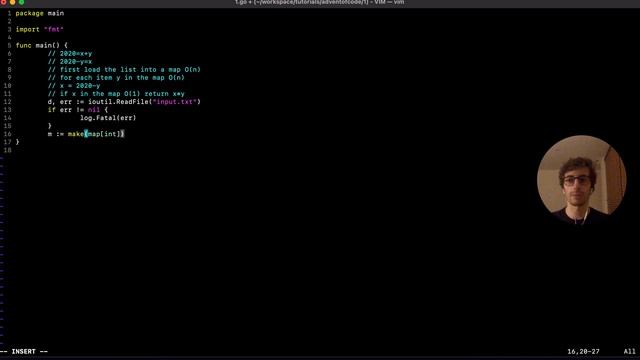Click the circular webcam video overlay
Screen dimensions: 640x360
coord(581,180)
